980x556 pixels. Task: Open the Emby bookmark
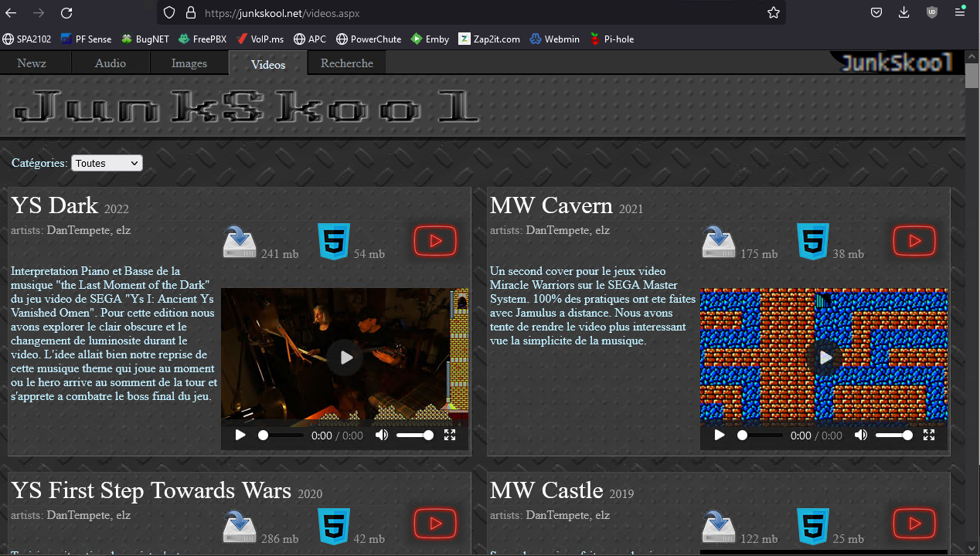point(430,39)
